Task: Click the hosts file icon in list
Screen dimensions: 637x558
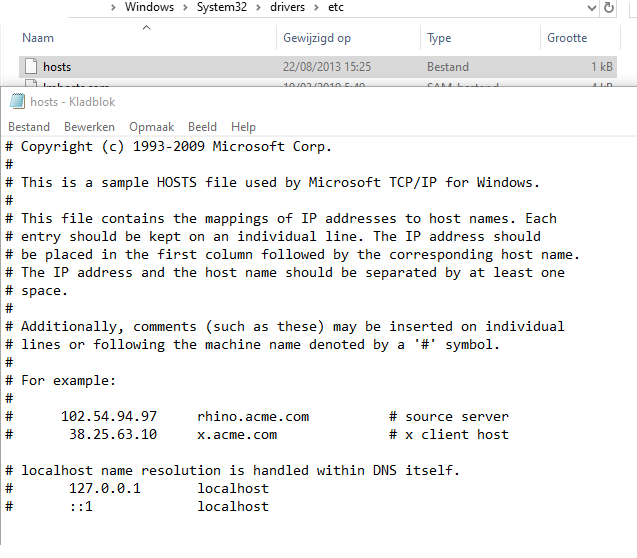Action: pyautogui.click(x=31, y=67)
